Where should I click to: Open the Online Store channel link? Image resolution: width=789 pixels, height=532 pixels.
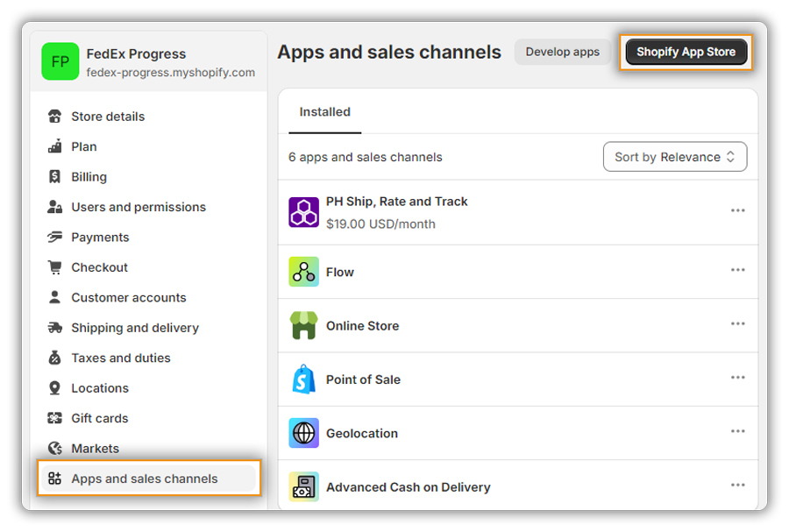pos(362,326)
